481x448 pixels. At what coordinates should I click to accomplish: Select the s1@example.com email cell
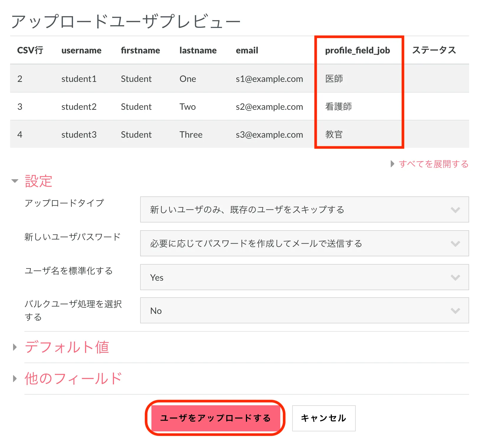(269, 79)
